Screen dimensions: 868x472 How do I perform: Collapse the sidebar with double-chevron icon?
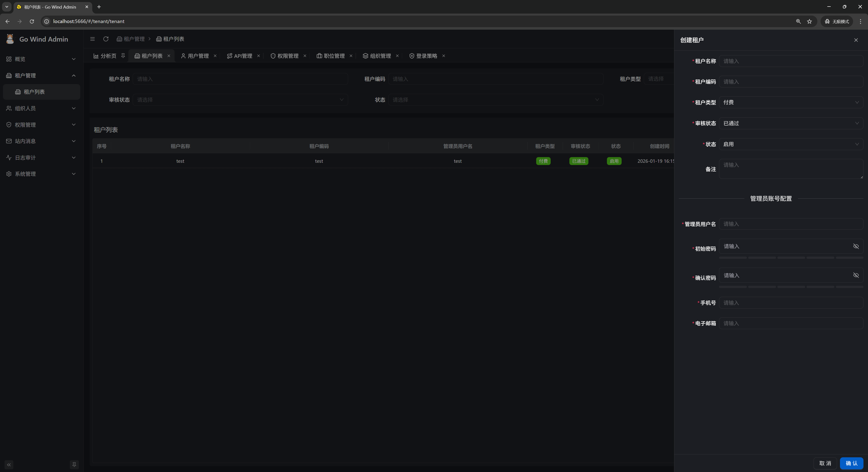click(x=9, y=465)
